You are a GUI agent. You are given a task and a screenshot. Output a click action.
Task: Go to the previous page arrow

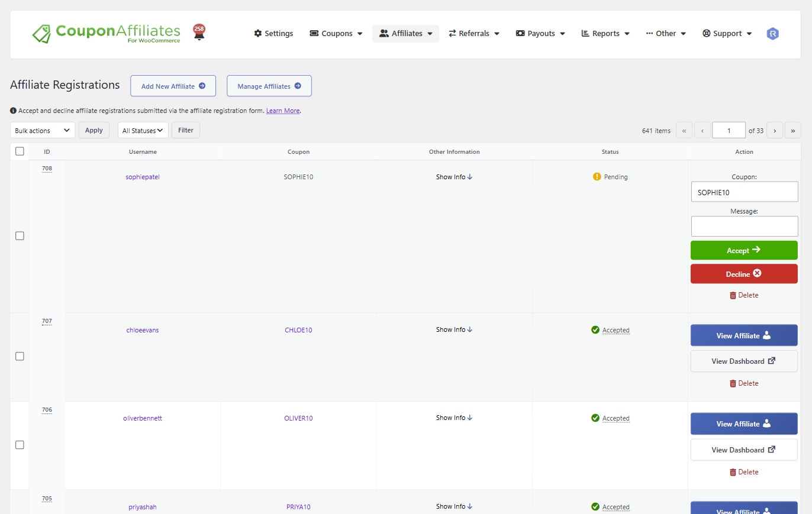703,130
